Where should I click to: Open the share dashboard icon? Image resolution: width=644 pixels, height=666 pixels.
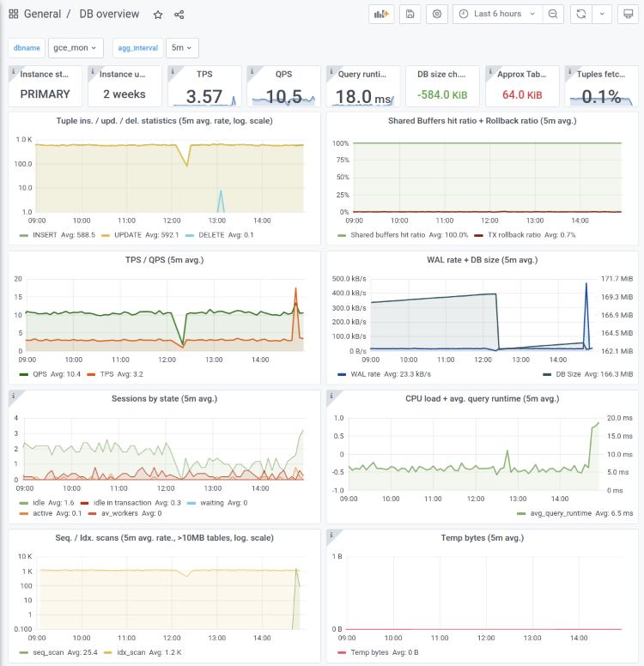[x=179, y=15]
